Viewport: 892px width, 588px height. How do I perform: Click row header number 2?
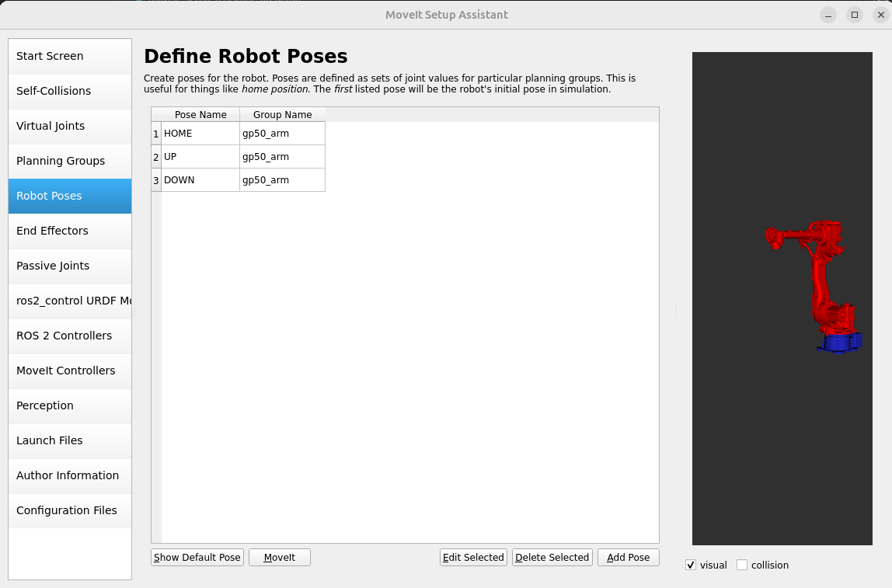(156, 157)
